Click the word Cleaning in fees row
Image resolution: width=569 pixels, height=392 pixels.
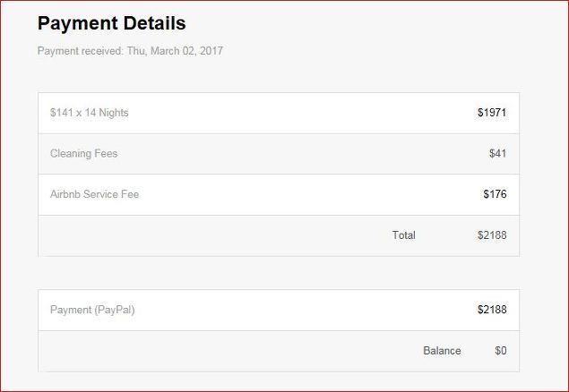71,154
